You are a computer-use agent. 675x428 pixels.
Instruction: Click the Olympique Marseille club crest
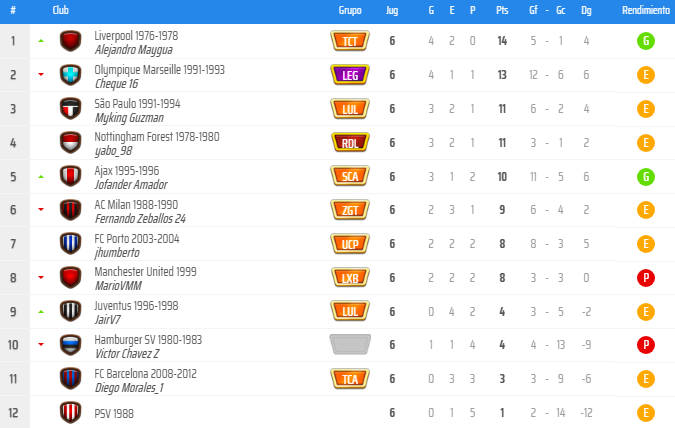[x=70, y=75]
